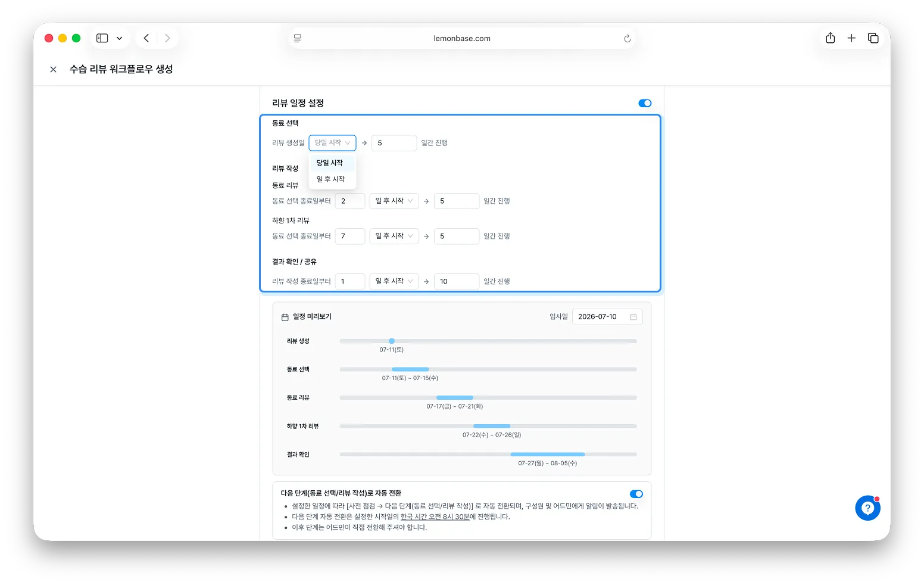Open the 결과 확인 / 공유 일 후 시작 dropdown

pos(394,282)
